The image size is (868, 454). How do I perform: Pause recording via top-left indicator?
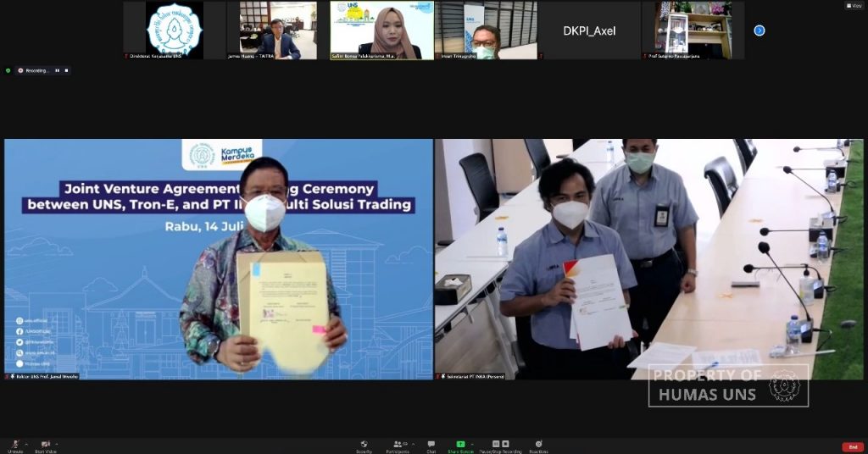57,71
